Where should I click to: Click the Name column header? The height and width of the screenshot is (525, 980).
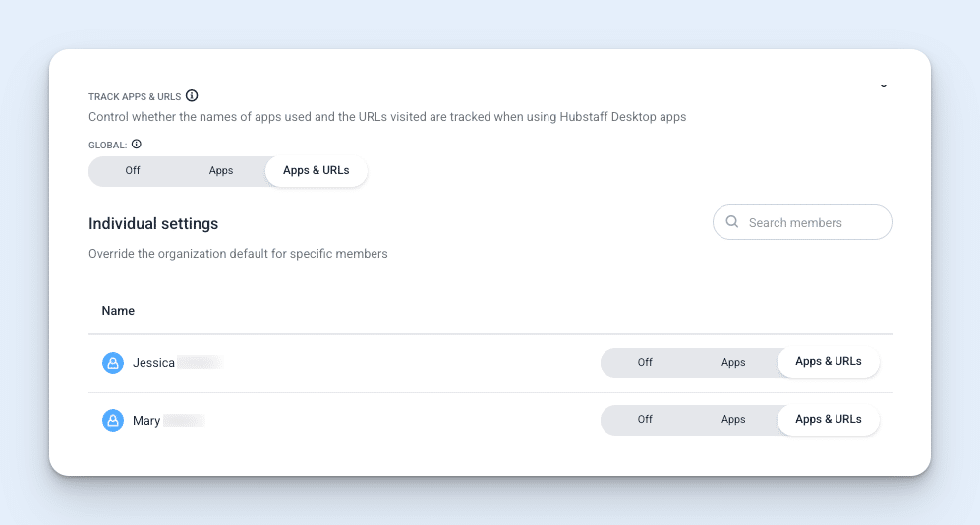click(x=118, y=311)
